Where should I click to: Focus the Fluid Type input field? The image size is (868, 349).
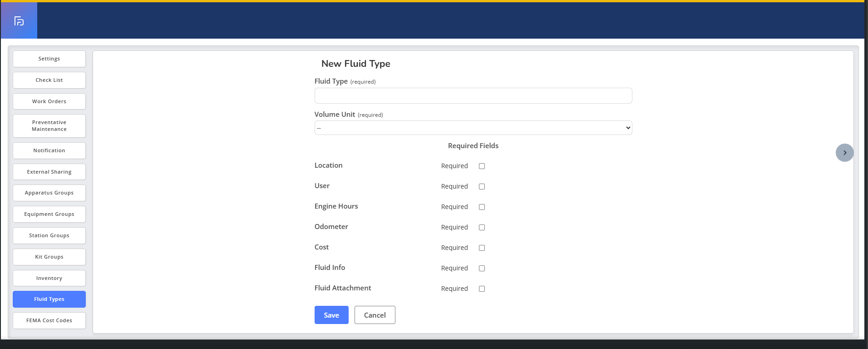473,95
